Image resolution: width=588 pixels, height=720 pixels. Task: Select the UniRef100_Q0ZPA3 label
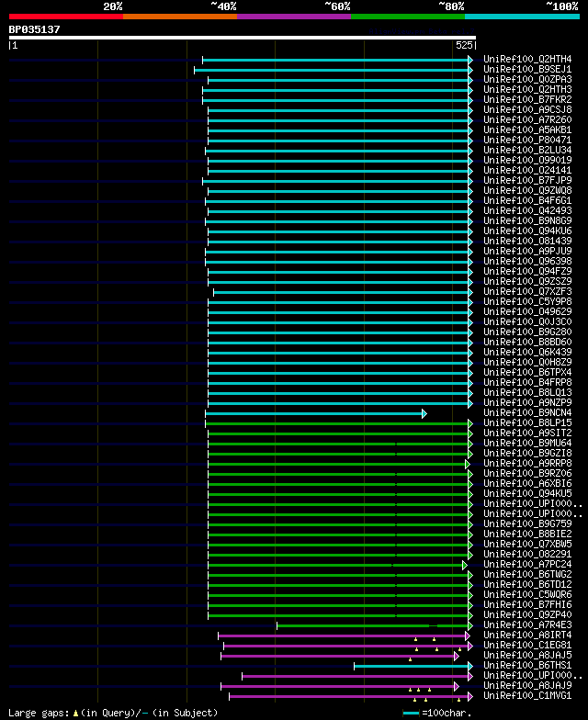point(527,79)
